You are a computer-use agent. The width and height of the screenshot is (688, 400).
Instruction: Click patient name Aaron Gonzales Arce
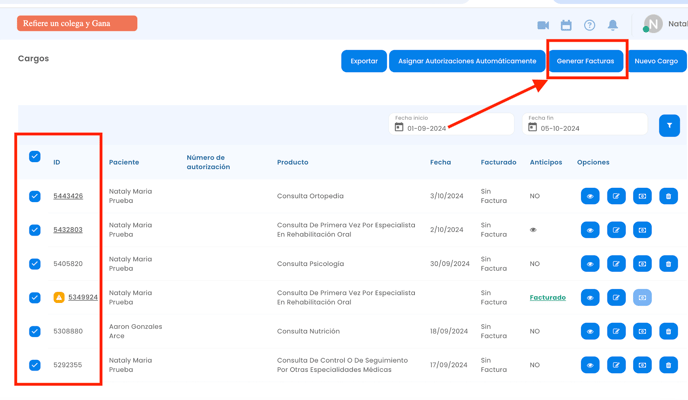click(x=136, y=331)
